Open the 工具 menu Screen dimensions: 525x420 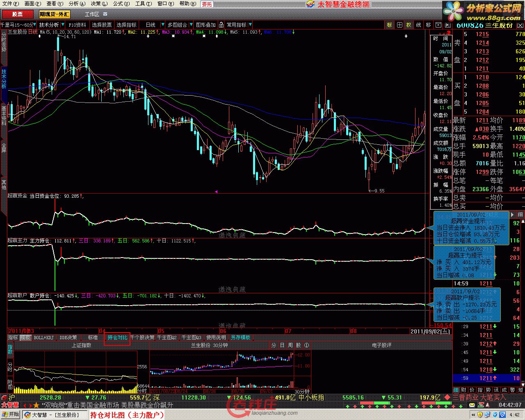[143, 4]
